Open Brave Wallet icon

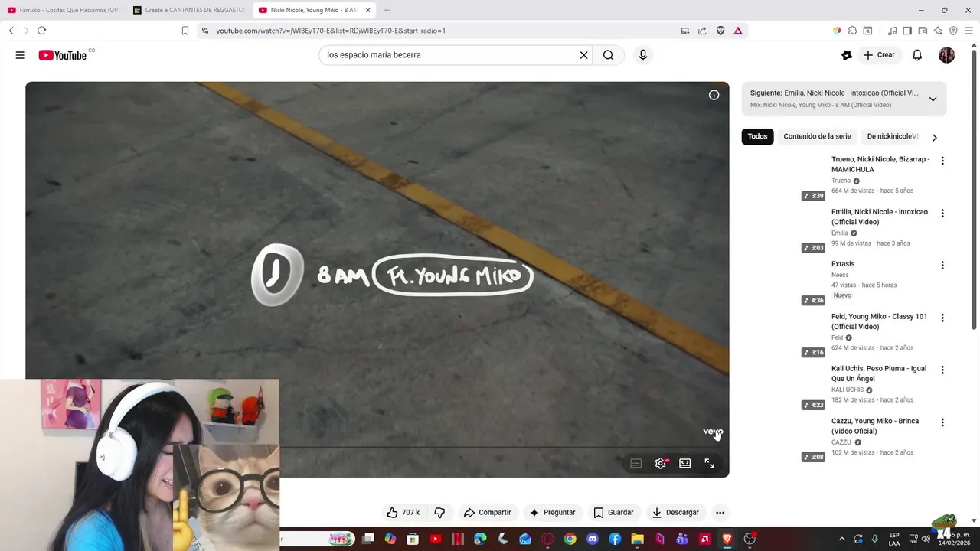point(923,31)
